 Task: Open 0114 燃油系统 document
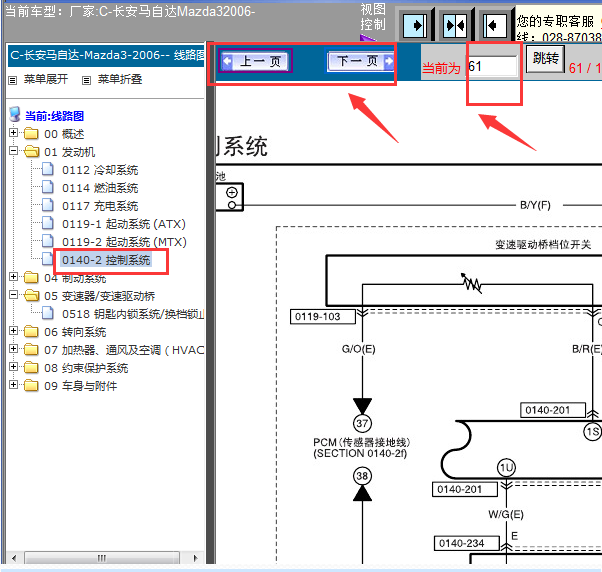100,188
